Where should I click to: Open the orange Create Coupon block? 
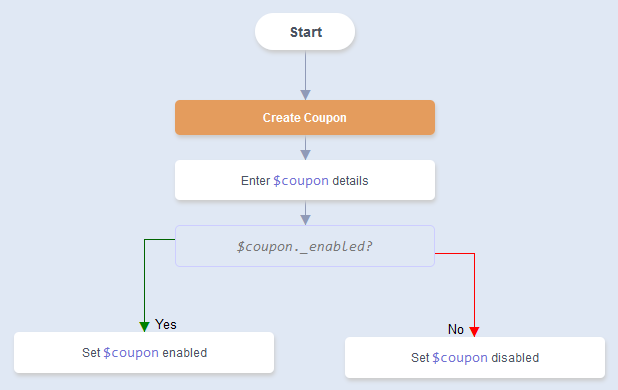click(305, 117)
